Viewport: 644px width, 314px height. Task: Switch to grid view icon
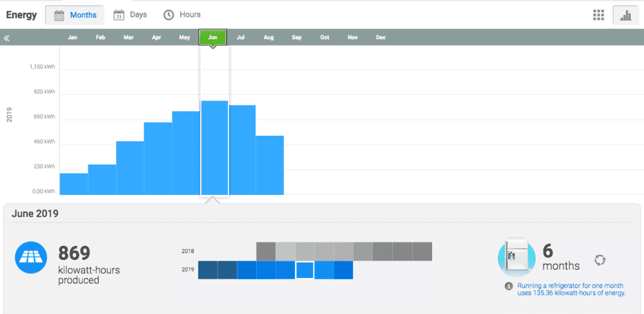598,15
